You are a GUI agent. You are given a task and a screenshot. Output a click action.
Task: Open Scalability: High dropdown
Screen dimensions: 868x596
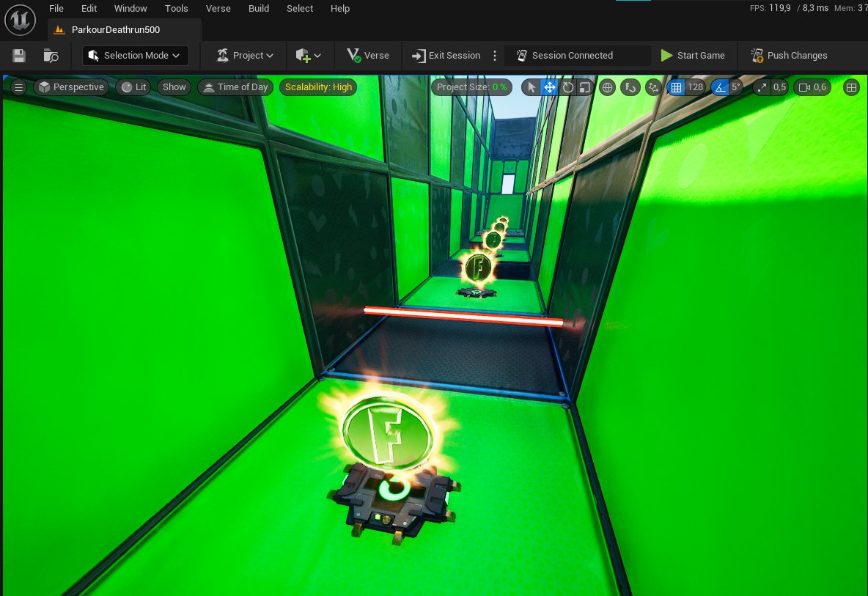(318, 87)
